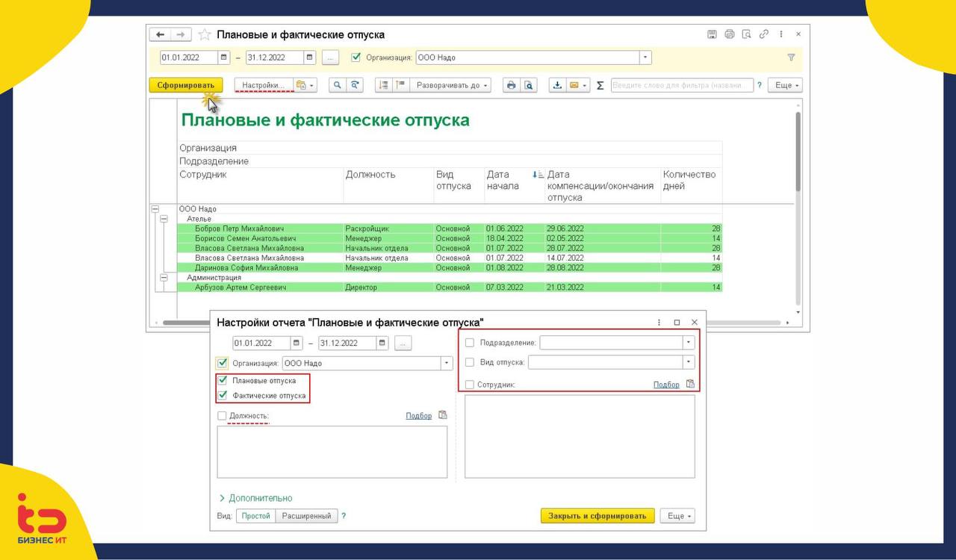Click the printer icon in report toolbar
This screenshot has width=956, height=560.
click(x=511, y=85)
